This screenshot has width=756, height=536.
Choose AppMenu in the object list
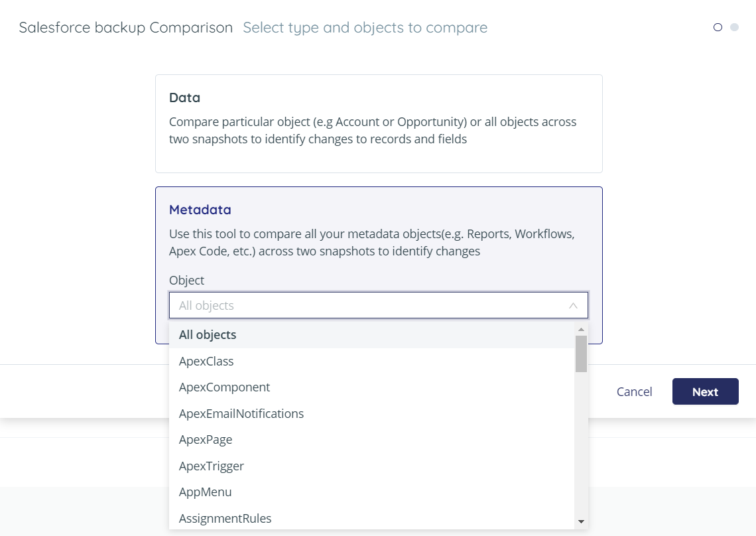[x=206, y=492]
